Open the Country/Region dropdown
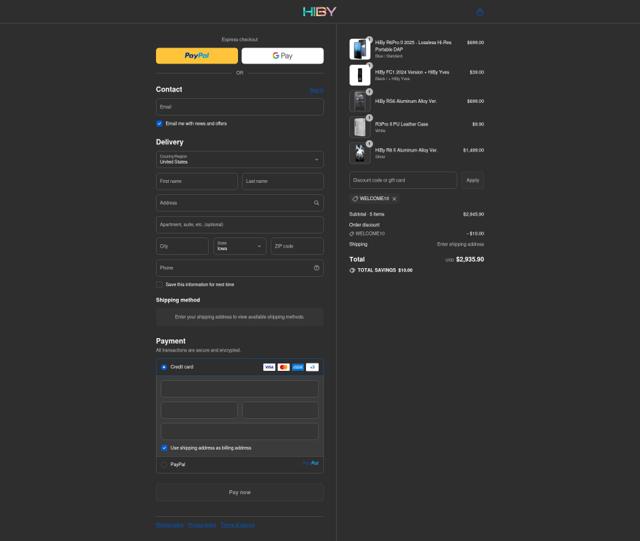Screen dimensions: 640x541 240,159
